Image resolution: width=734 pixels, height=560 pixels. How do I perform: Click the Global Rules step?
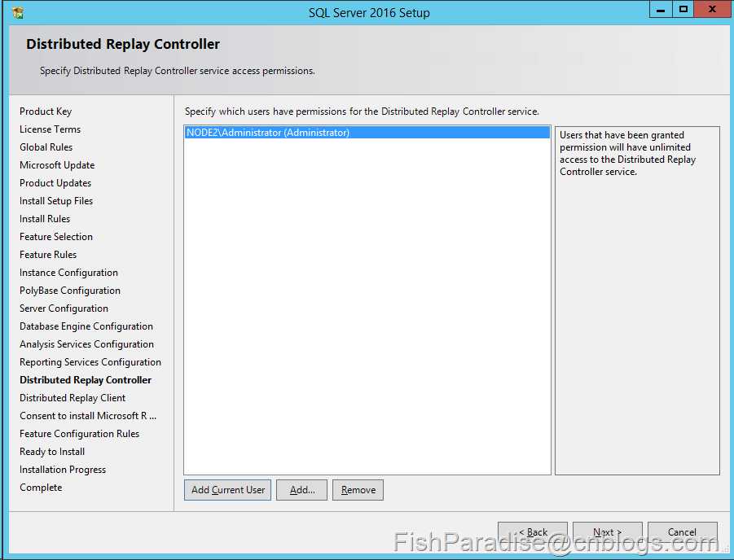click(x=46, y=147)
